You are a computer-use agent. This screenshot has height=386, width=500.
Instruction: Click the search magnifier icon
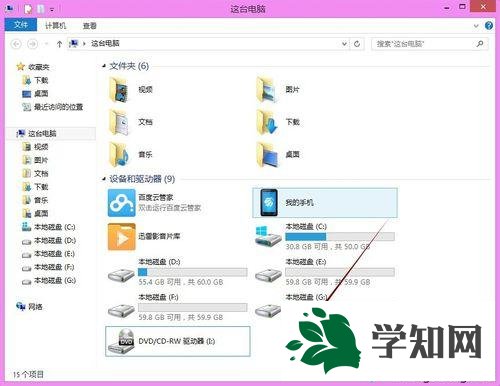point(480,44)
